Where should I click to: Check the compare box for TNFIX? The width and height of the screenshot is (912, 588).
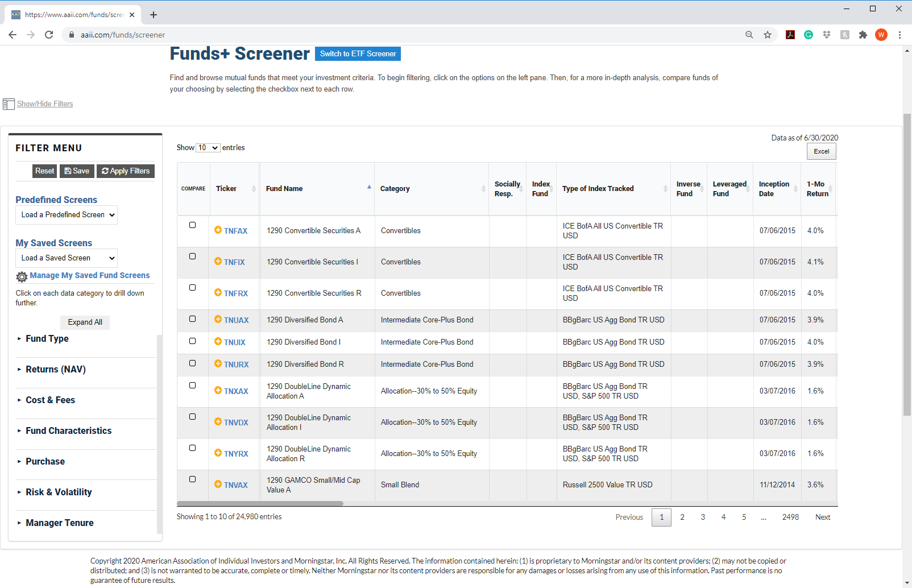[x=192, y=256]
